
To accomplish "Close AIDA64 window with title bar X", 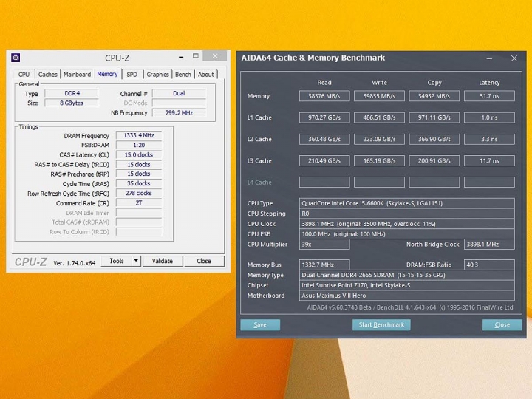I will (x=514, y=58).
